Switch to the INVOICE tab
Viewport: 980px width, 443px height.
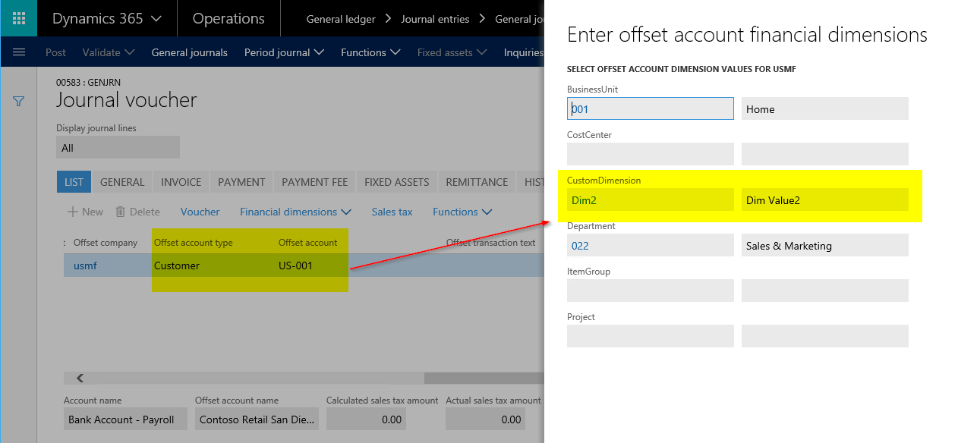[x=181, y=182]
